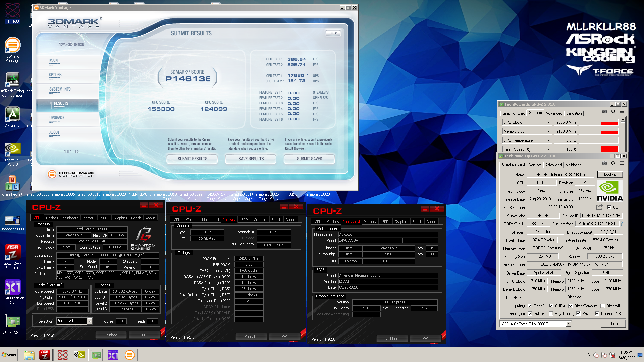Switch to Caches tab in first CPU-Z window
The image size is (644, 362).
point(52,218)
